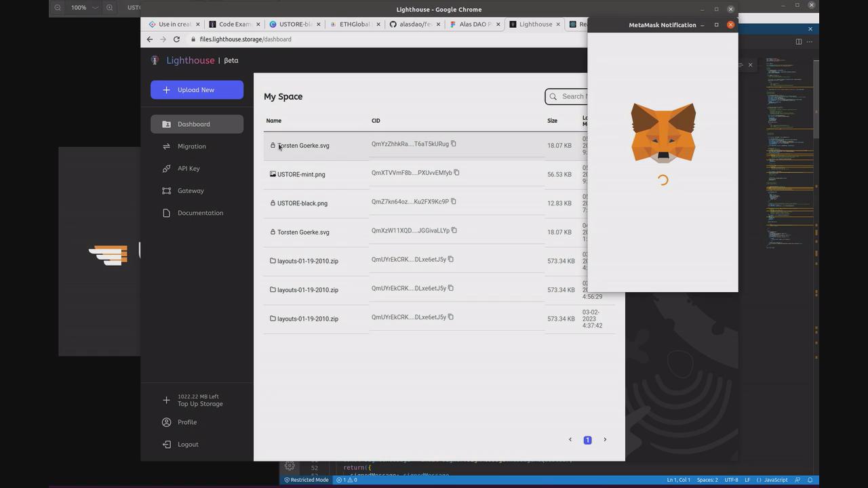Copy CID QmXzW11XQD...JGGivaLLYp
Viewport: 868px width, 488px height.
[x=454, y=230]
